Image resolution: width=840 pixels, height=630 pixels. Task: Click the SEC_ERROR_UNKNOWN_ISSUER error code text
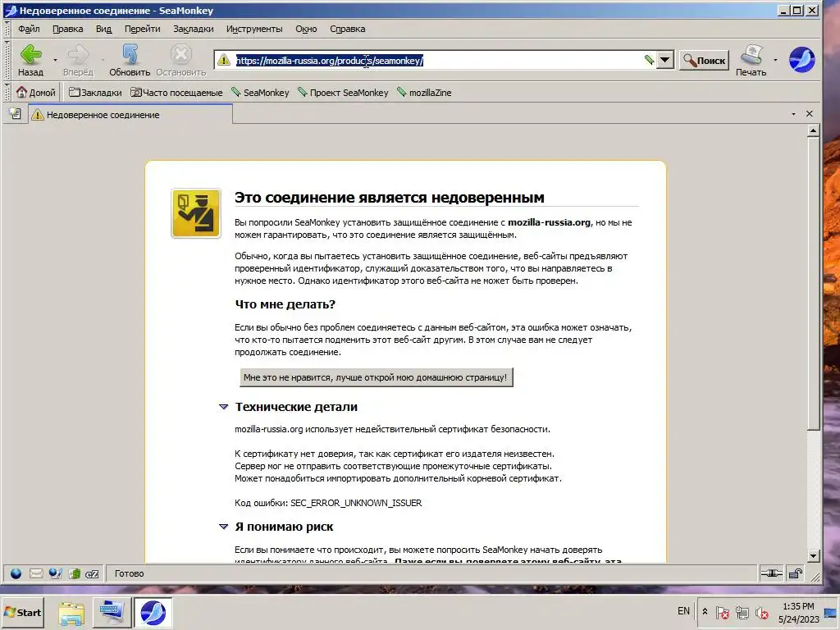pos(356,503)
